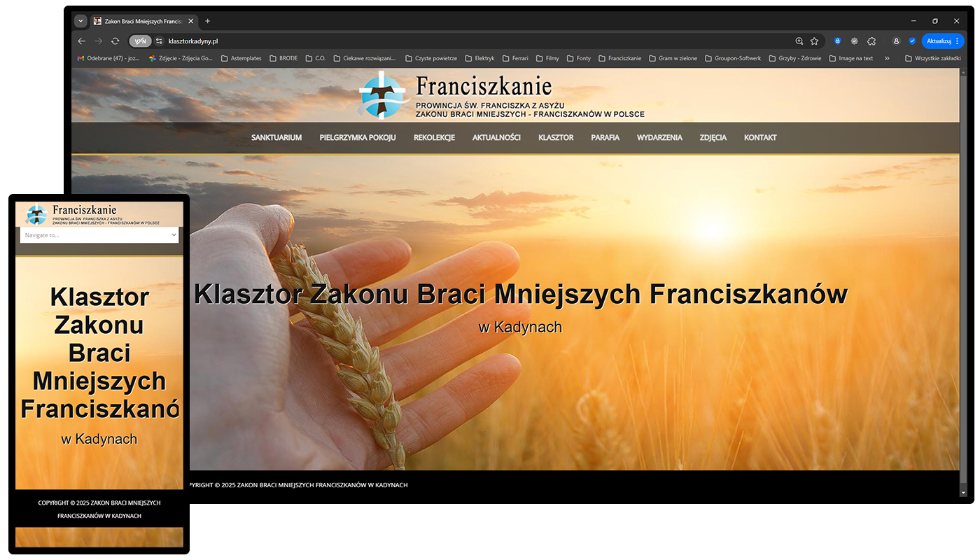Open the SANKTUARIUM menu item

pyautogui.click(x=276, y=138)
